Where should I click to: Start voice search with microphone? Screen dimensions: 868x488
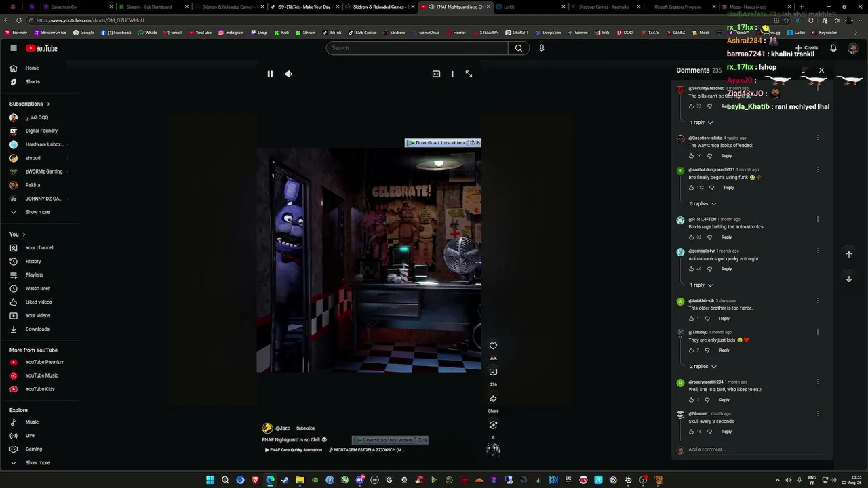point(541,48)
